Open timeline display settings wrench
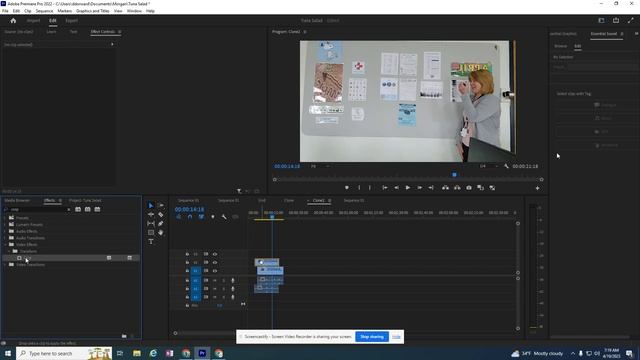 pyautogui.click(x=224, y=217)
